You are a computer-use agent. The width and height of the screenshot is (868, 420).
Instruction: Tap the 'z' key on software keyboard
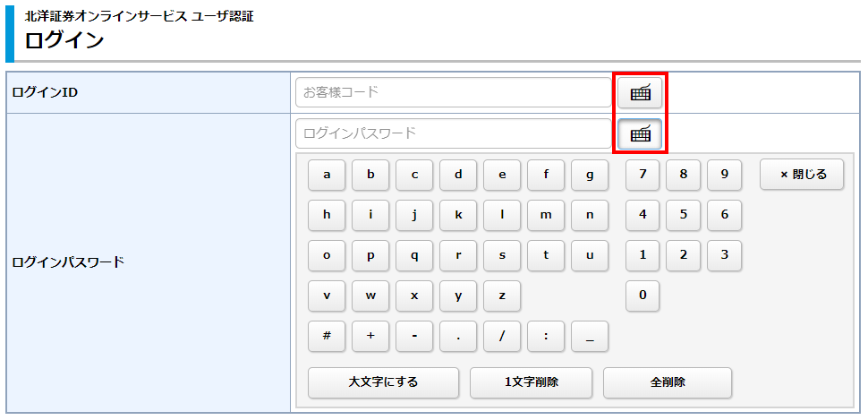coord(502,296)
